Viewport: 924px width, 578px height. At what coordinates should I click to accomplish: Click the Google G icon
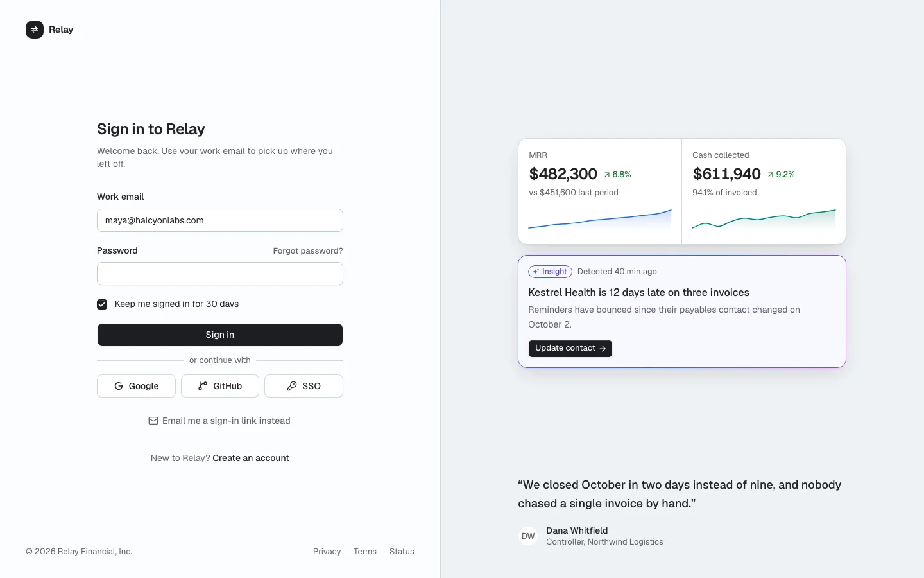(x=119, y=386)
